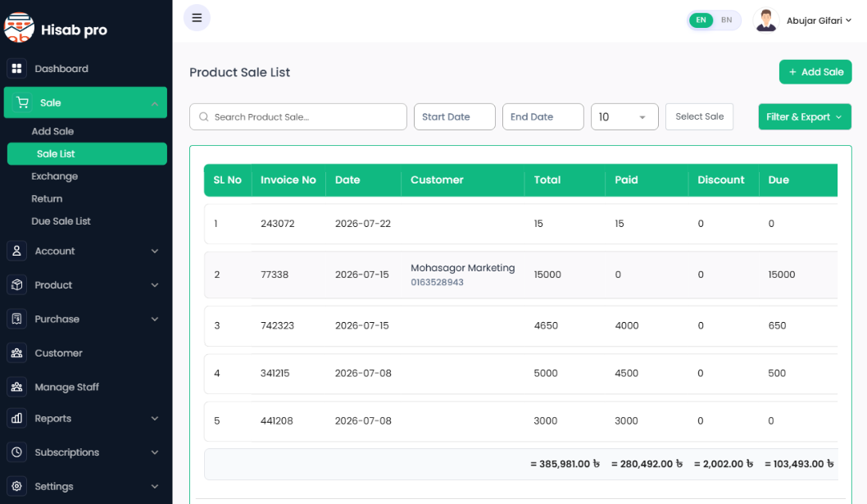Click the Hisab pro logo icon
867x504 pixels.
[19, 27]
